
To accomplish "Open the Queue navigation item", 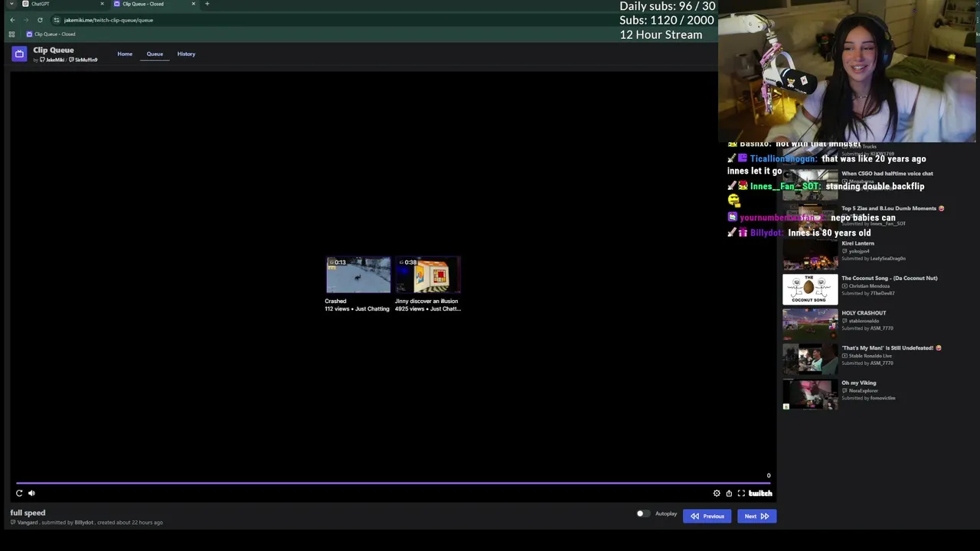I will 155,54.
